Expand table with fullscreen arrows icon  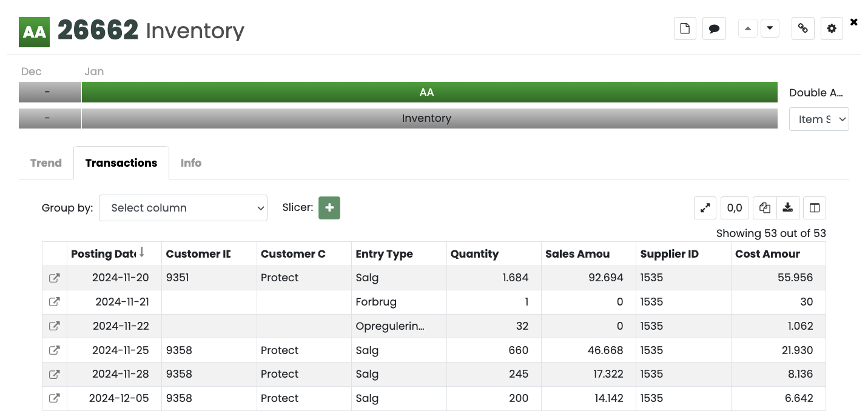pyautogui.click(x=705, y=208)
